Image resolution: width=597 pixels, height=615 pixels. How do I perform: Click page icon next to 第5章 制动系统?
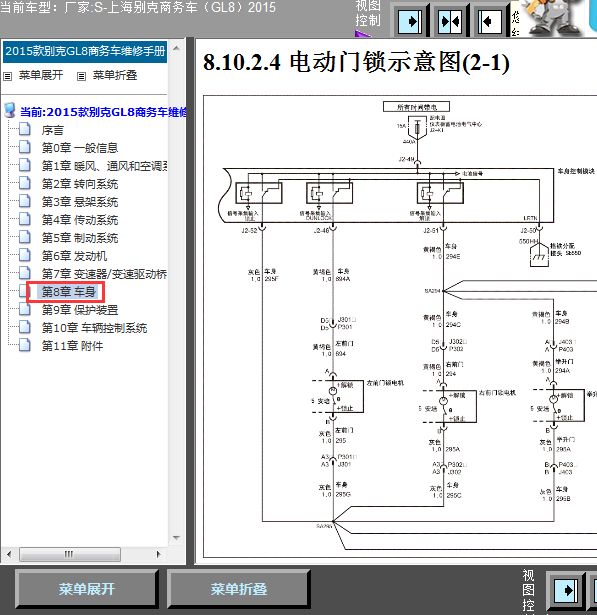(25, 237)
